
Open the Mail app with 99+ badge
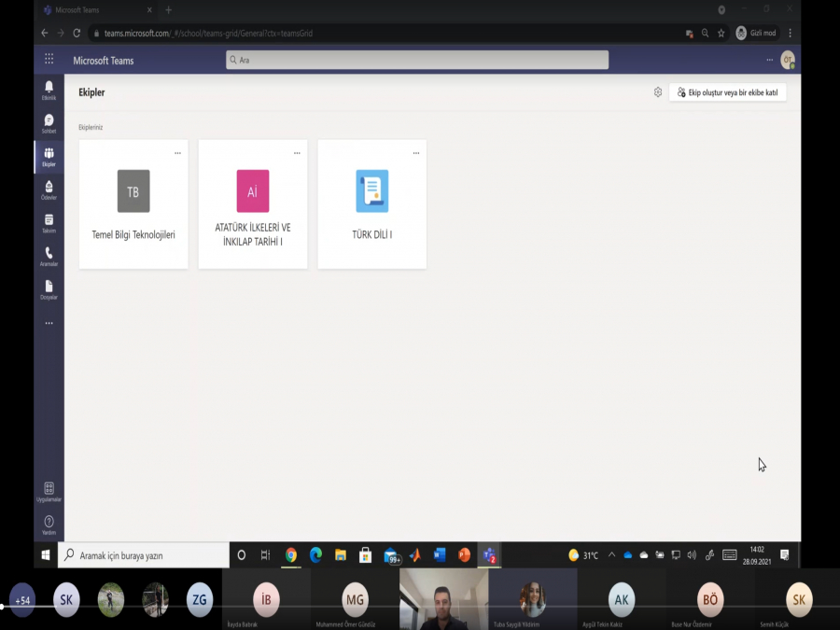tap(392, 555)
